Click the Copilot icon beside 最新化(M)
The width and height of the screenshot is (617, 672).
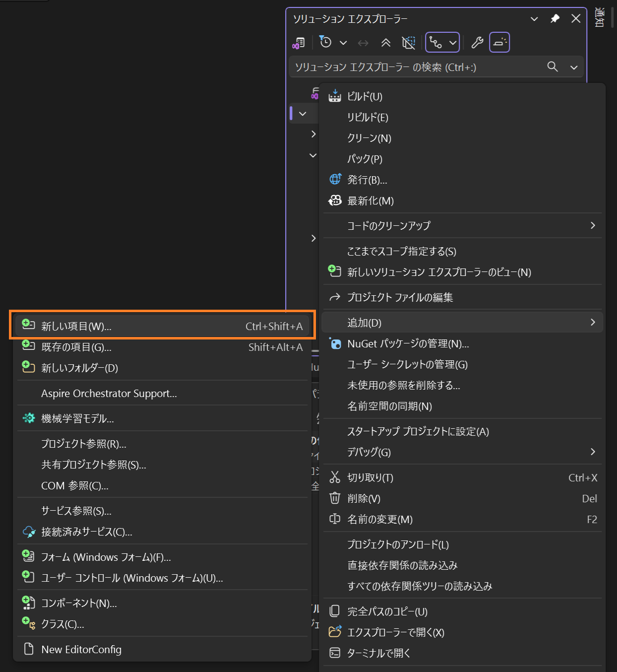click(335, 200)
